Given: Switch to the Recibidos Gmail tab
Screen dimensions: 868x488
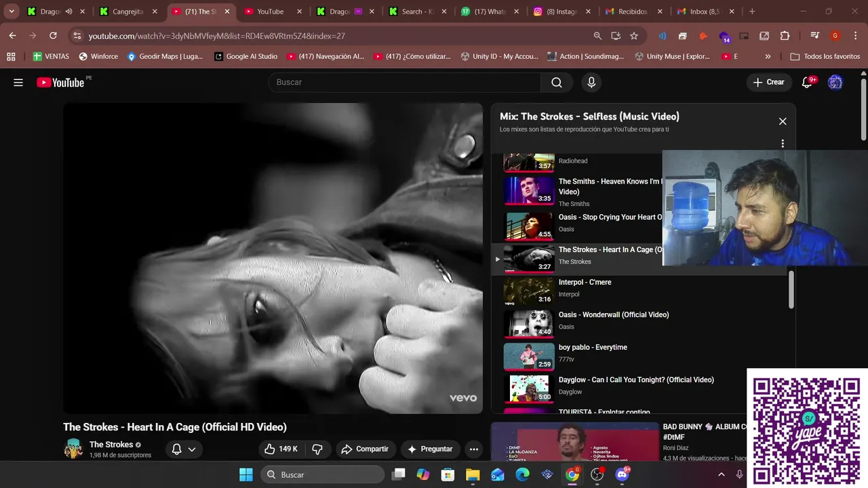Looking at the screenshot, I should coord(633,12).
